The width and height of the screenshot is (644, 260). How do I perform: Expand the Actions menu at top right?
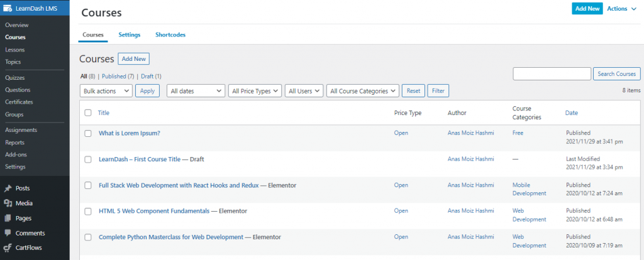coord(621,9)
